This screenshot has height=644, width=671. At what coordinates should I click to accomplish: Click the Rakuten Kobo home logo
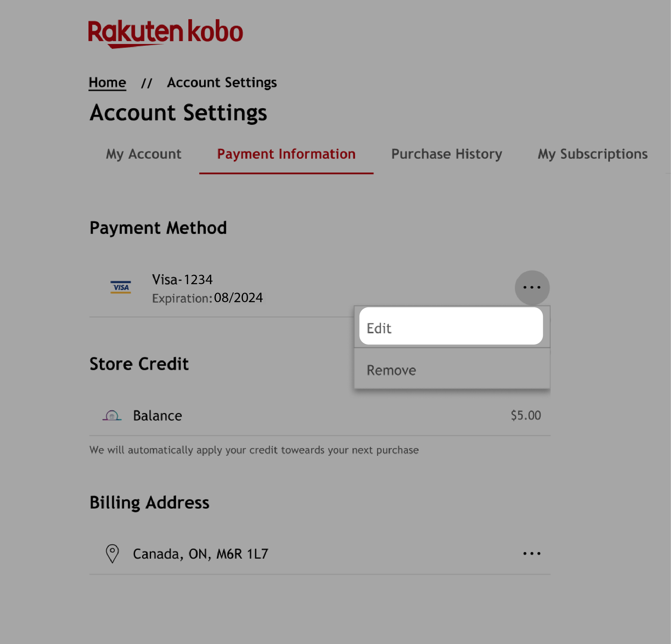(x=165, y=31)
